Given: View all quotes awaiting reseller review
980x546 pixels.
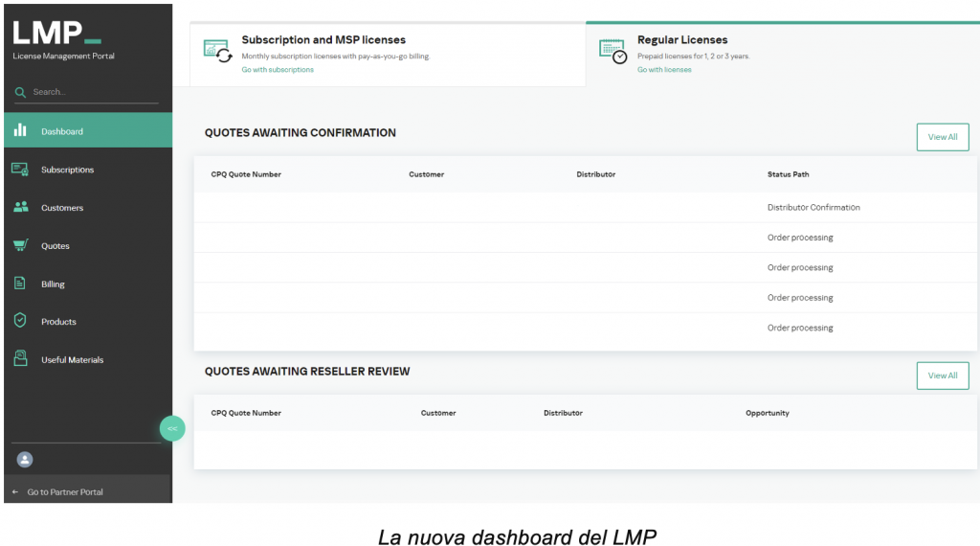Looking at the screenshot, I should (x=942, y=375).
